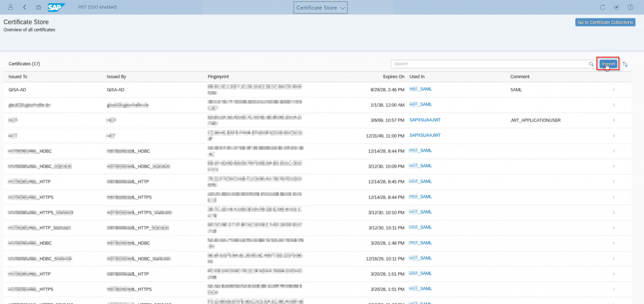The width and height of the screenshot is (644, 304).
Task: Click the Issued By column header
Action: pos(116,77)
